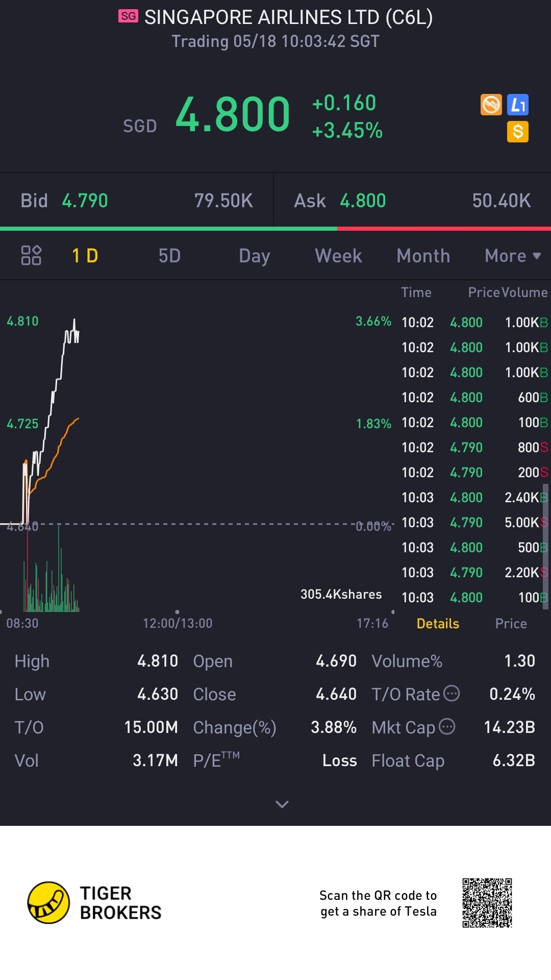Tap the current price 4.800
551x980 pixels.
click(x=233, y=114)
